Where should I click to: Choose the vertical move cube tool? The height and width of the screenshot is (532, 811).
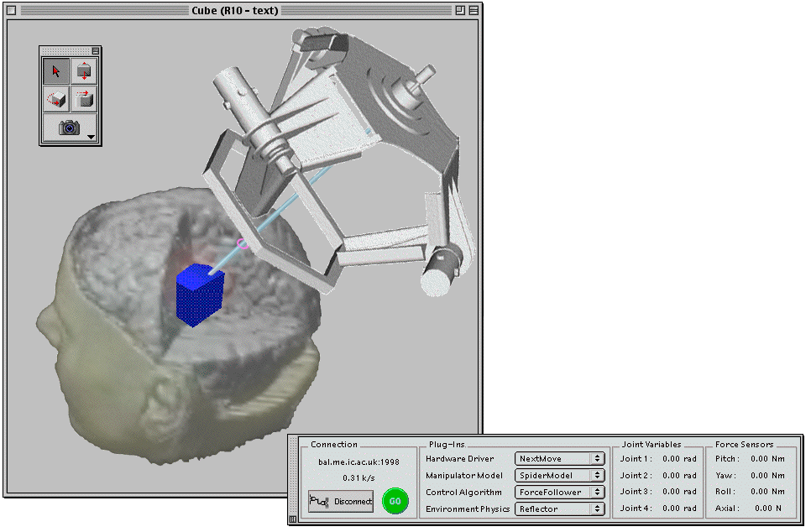tap(84, 71)
